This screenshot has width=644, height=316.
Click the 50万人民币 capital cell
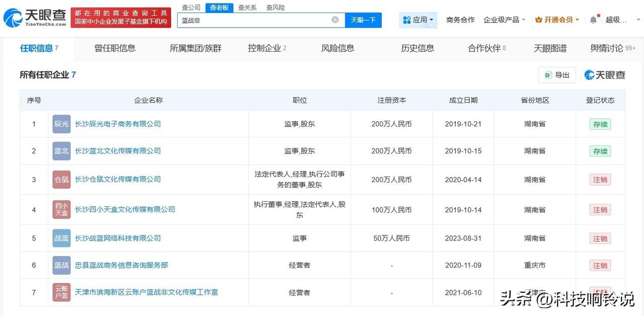click(391, 239)
